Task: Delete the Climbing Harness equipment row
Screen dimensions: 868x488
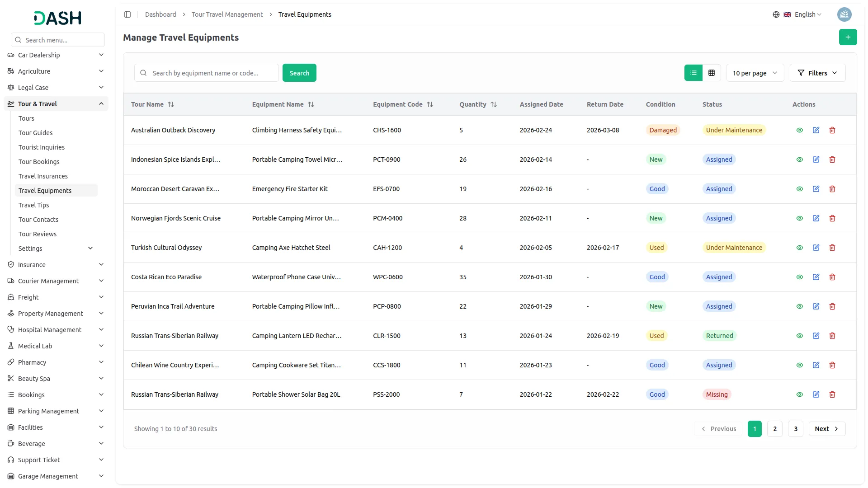Action: tap(832, 130)
